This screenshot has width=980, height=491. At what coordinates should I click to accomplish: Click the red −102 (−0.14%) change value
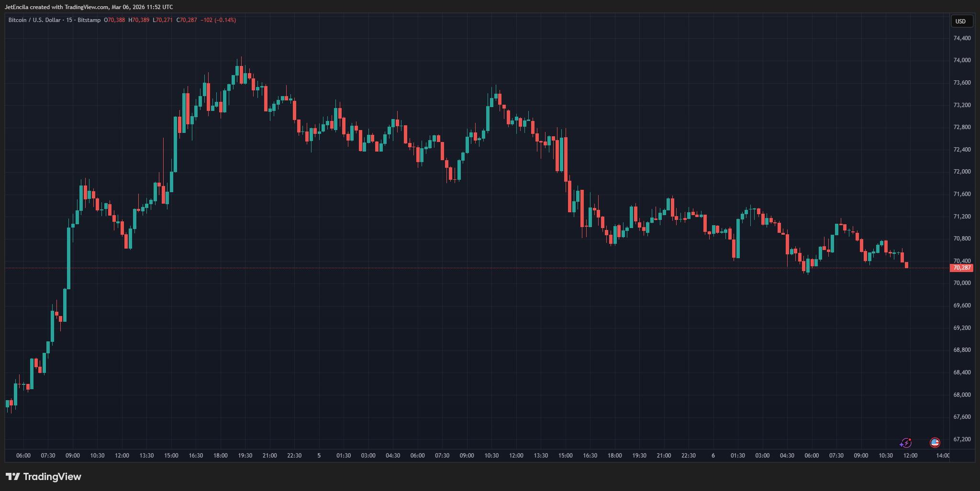[218, 20]
